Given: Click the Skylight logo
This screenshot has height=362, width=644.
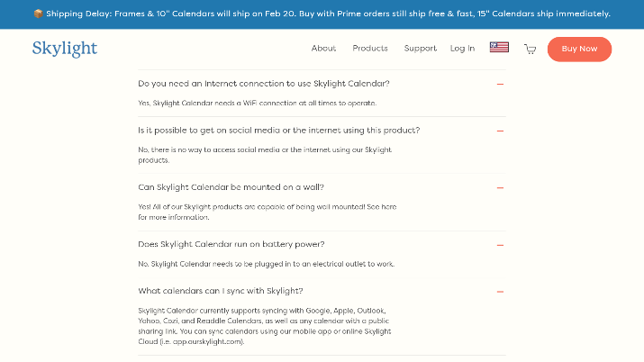Looking at the screenshot, I should [x=65, y=49].
